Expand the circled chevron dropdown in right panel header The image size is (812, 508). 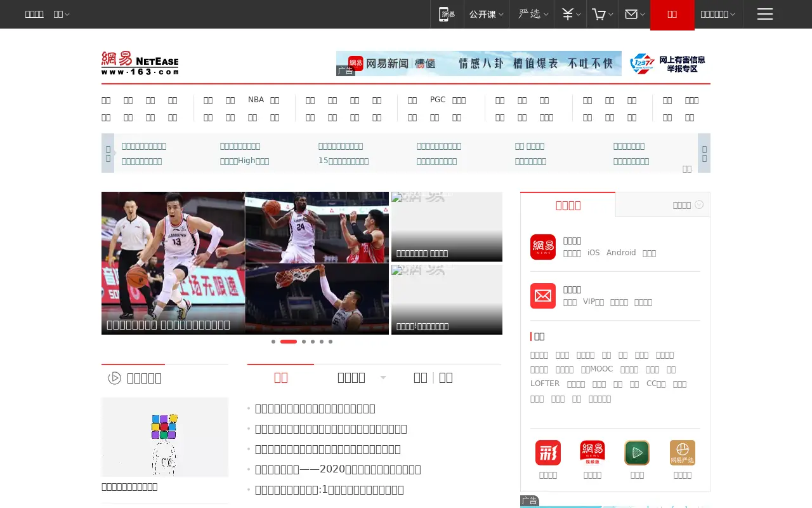coord(699,204)
